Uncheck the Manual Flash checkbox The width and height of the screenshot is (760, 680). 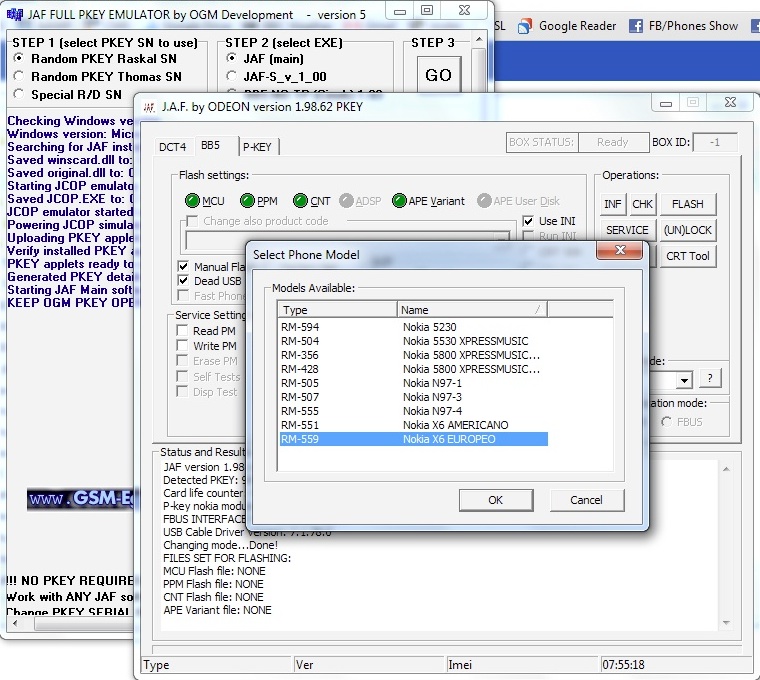(x=183, y=267)
